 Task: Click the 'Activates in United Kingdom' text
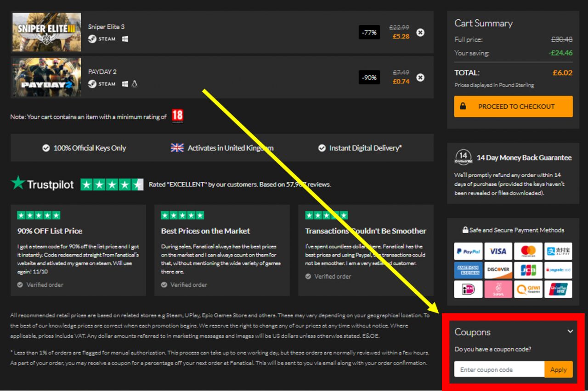[231, 148]
